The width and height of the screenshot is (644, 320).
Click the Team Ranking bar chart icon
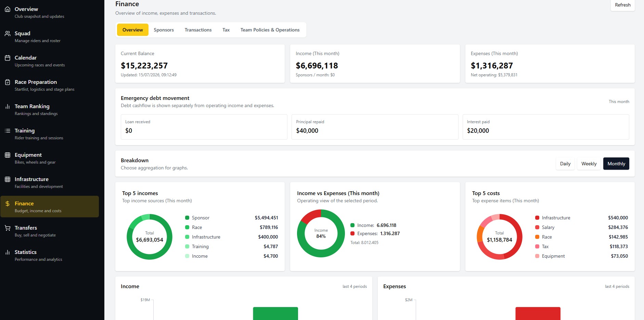(8, 106)
